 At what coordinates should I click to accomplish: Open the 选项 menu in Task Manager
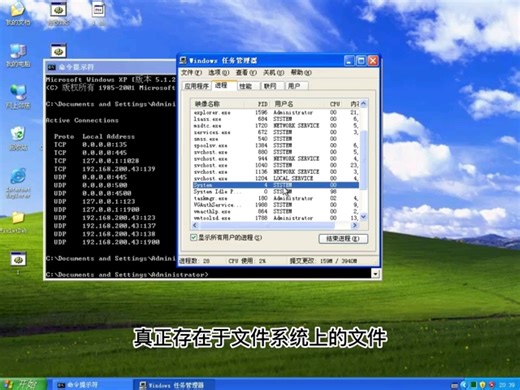(219, 72)
